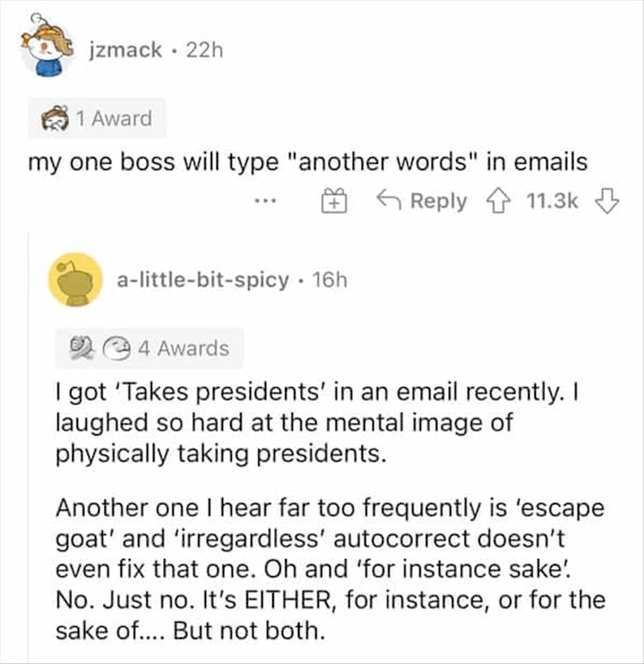644x664 pixels.
Task: Click the "another words" comment text
Action: (310, 161)
